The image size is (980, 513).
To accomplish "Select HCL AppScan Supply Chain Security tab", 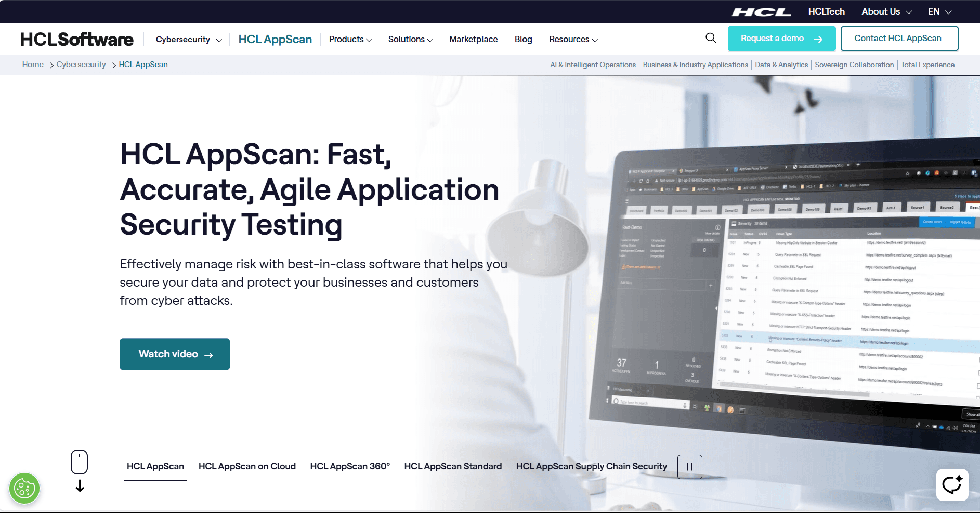I will pyautogui.click(x=591, y=467).
